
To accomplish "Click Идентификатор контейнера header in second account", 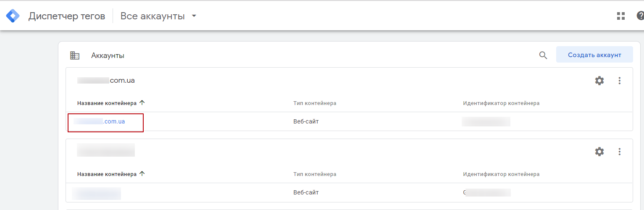I will point(501,174).
